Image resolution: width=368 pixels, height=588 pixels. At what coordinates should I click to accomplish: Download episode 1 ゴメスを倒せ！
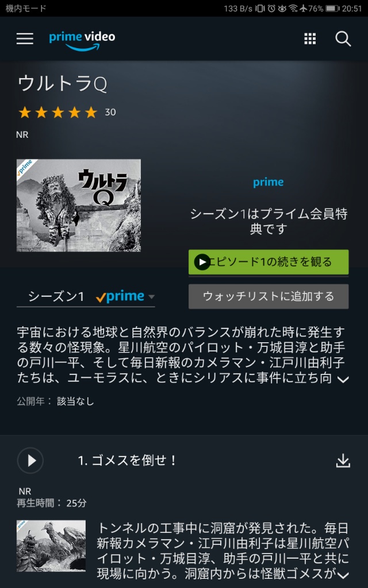point(343,461)
